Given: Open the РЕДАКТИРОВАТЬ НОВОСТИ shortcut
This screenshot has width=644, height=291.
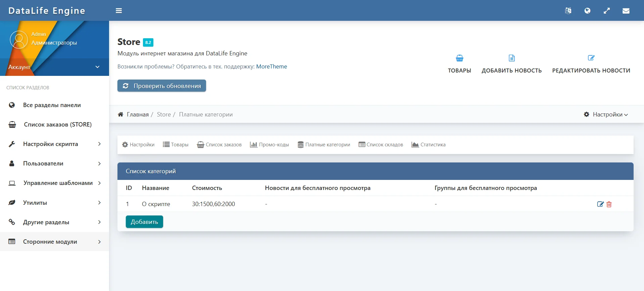Looking at the screenshot, I should coord(591,64).
